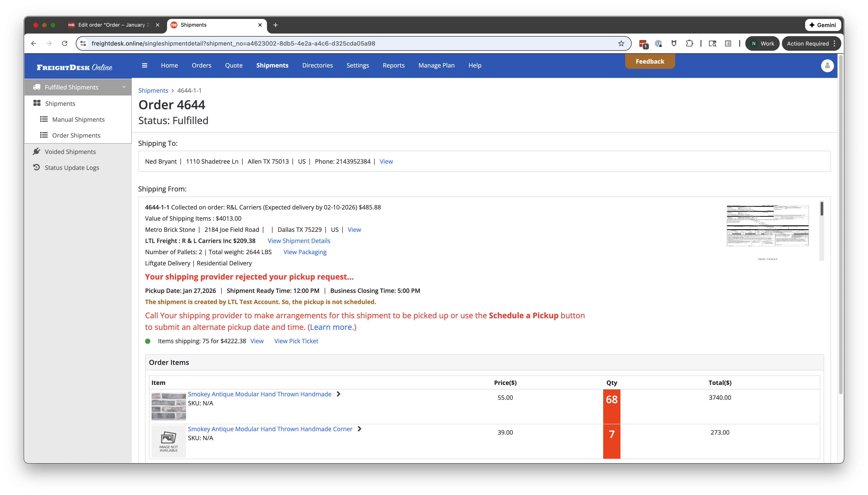This screenshot has height=495, width=868.
Task: Open the bill of lading document thumbnail
Action: [767, 225]
